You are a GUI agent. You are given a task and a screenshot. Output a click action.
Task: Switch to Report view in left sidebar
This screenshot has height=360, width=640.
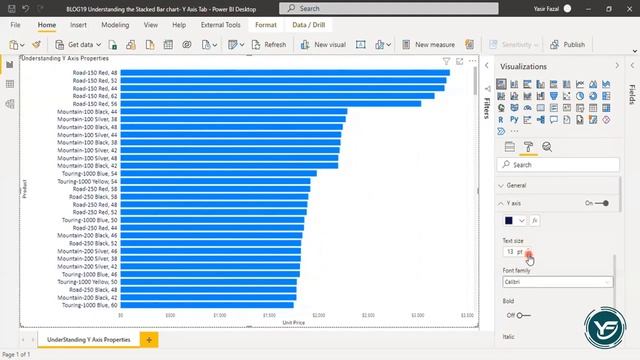(10, 64)
